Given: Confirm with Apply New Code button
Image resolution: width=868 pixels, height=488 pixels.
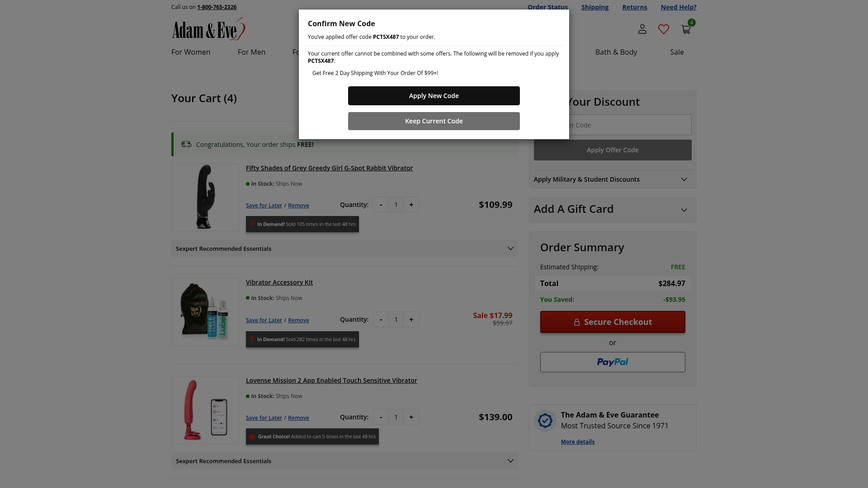Looking at the screenshot, I should point(434,96).
